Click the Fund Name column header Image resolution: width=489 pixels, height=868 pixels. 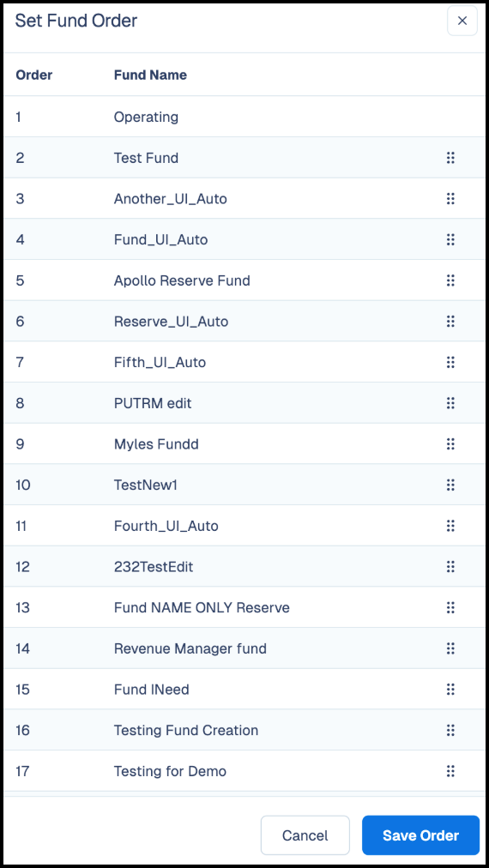click(150, 75)
